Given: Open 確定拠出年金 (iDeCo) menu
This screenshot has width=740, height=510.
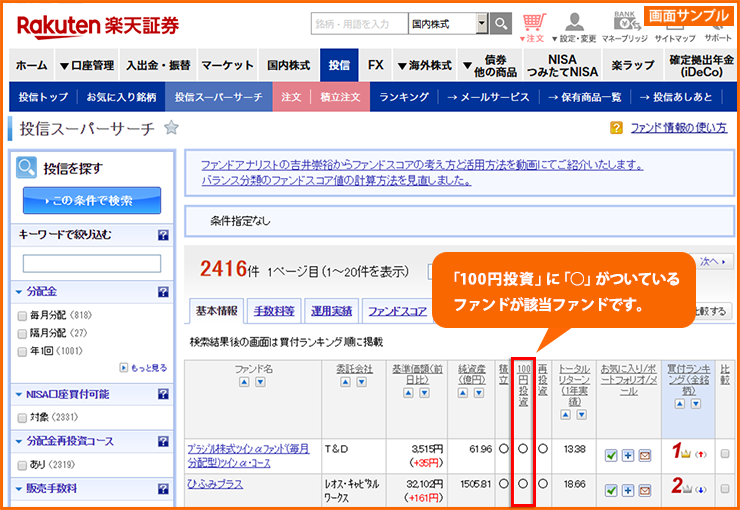Looking at the screenshot, I should tap(701, 65).
